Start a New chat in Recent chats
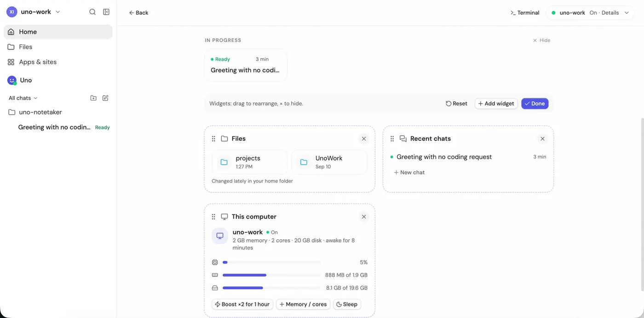Viewport: 644px width, 318px height. tap(409, 173)
